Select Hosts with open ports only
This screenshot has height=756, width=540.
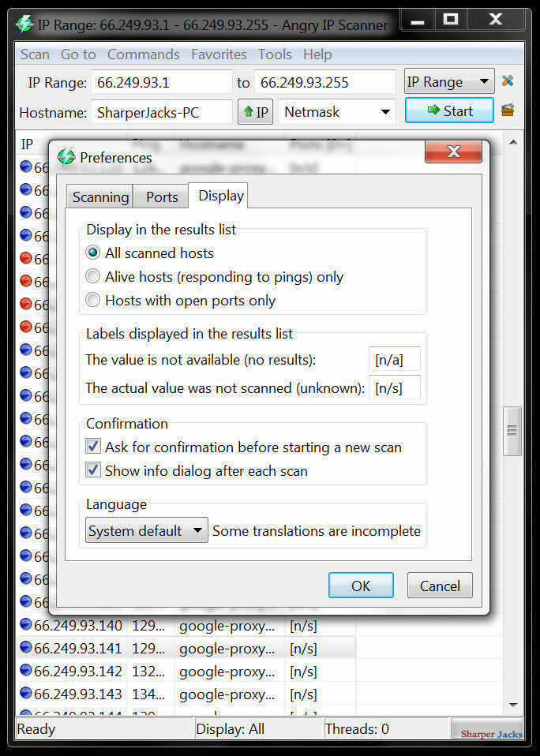tap(92, 301)
